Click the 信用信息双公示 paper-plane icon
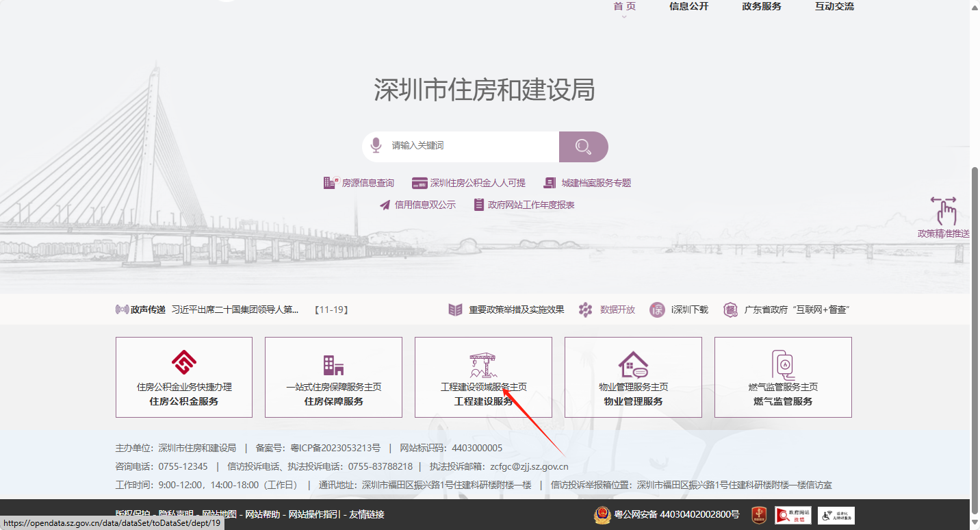This screenshot has height=530, width=980. (x=385, y=205)
